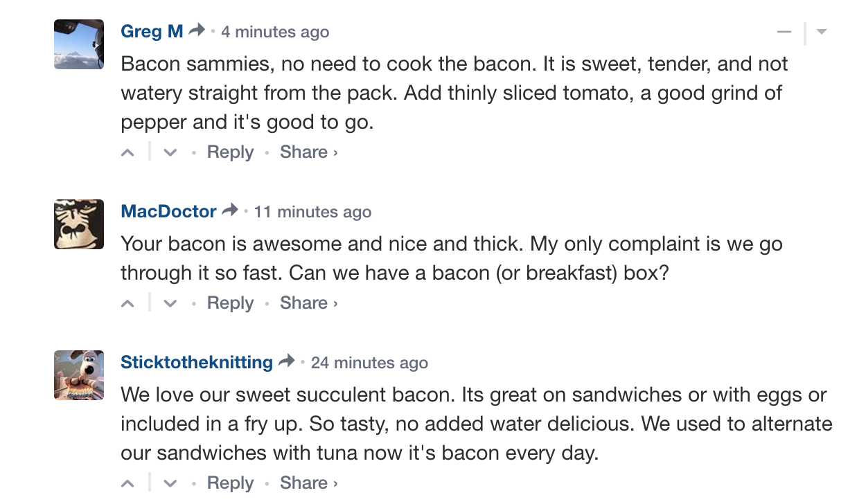Click share arrow next to Greg M's name

197,30
